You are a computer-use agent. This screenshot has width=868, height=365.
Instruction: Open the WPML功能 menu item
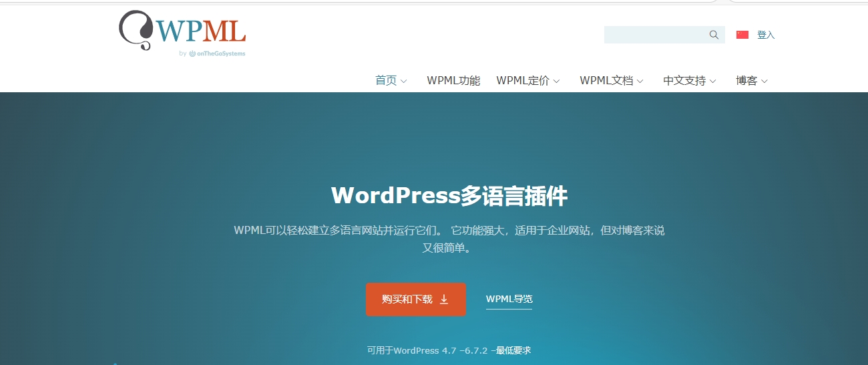click(x=453, y=81)
